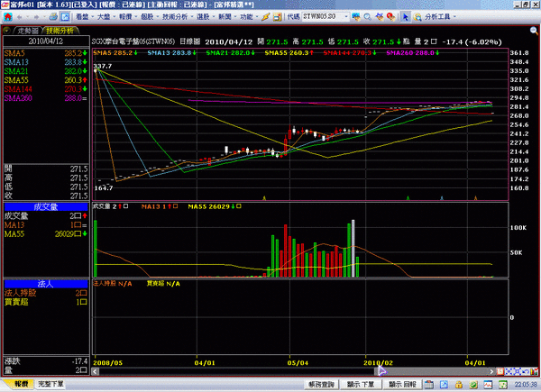Open the back-history dropdown arrow
This screenshot has height=392, width=541.
coord(27,17)
